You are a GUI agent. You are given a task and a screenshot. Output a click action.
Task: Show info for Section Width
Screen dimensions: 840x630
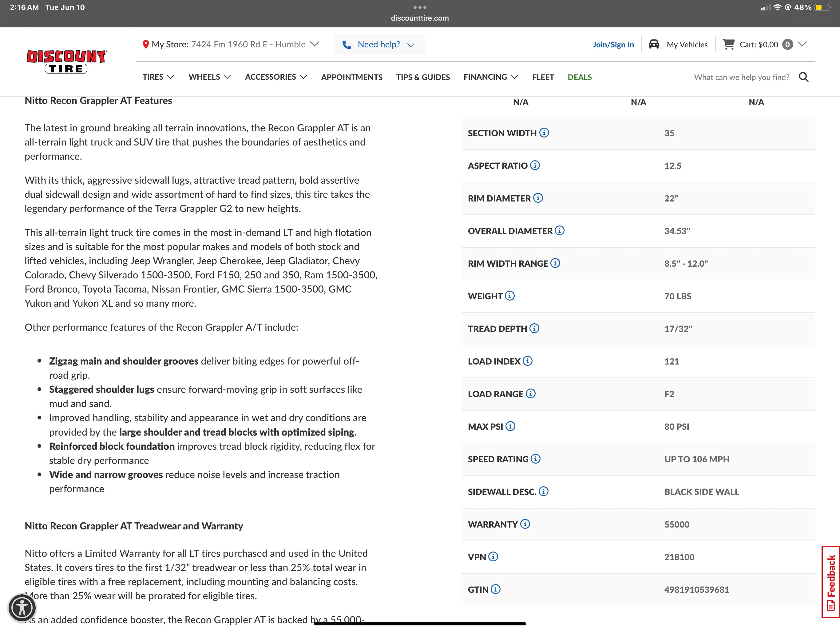[544, 133]
